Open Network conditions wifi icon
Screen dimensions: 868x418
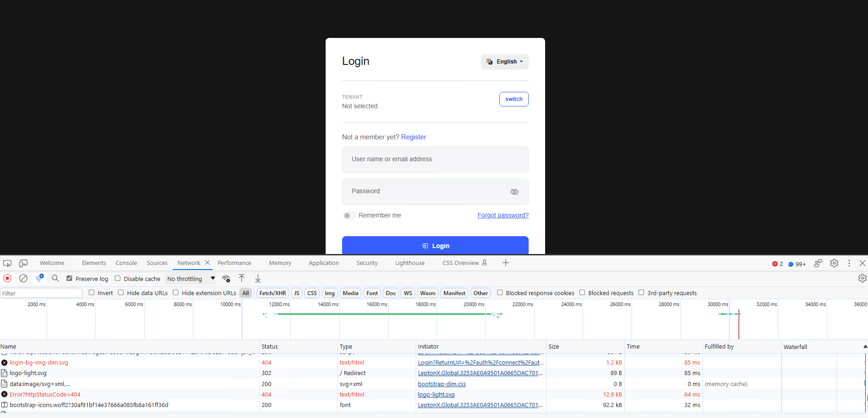(x=226, y=279)
